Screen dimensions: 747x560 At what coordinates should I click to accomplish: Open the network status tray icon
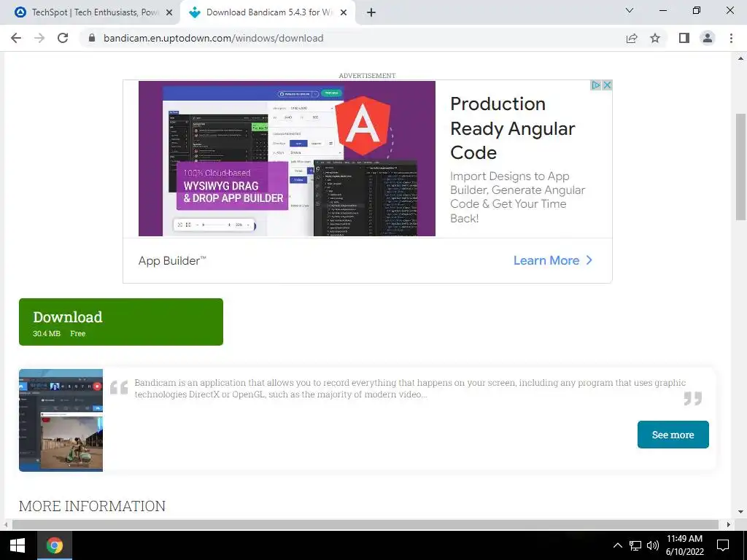coord(635,545)
